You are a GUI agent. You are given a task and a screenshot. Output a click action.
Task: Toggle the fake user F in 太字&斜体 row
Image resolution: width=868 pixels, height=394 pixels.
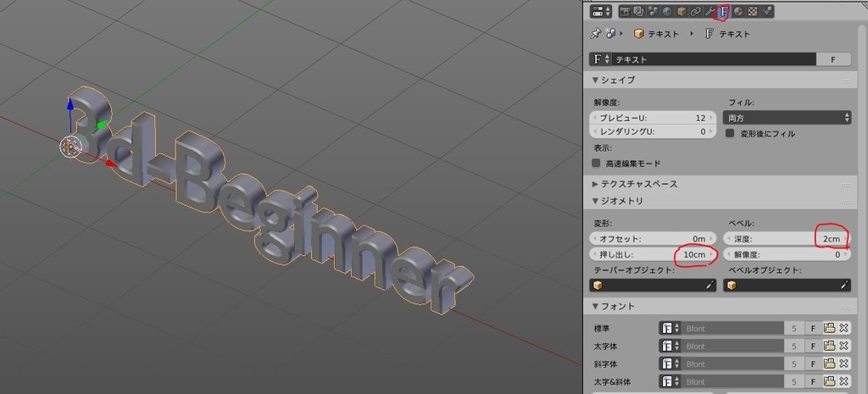(x=813, y=382)
